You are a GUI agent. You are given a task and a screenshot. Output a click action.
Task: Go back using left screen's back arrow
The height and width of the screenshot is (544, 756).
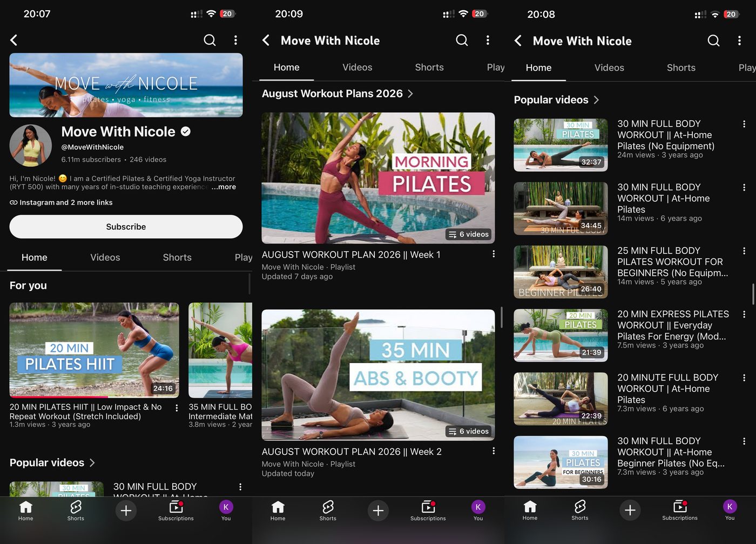14,40
